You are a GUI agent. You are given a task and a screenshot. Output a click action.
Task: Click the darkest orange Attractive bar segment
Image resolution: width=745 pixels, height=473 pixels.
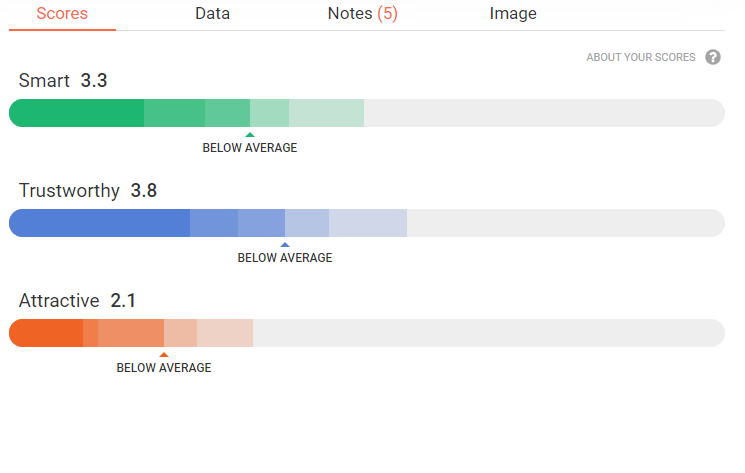[47, 333]
